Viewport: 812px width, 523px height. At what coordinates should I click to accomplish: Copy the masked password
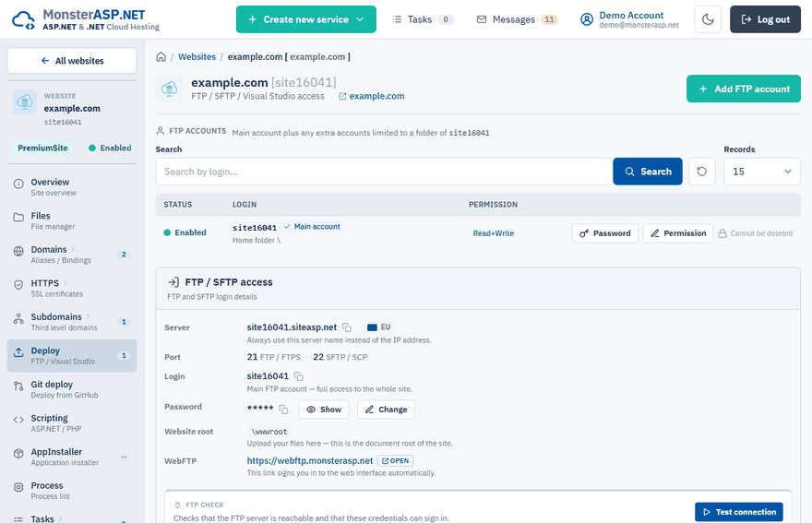[283, 410]
